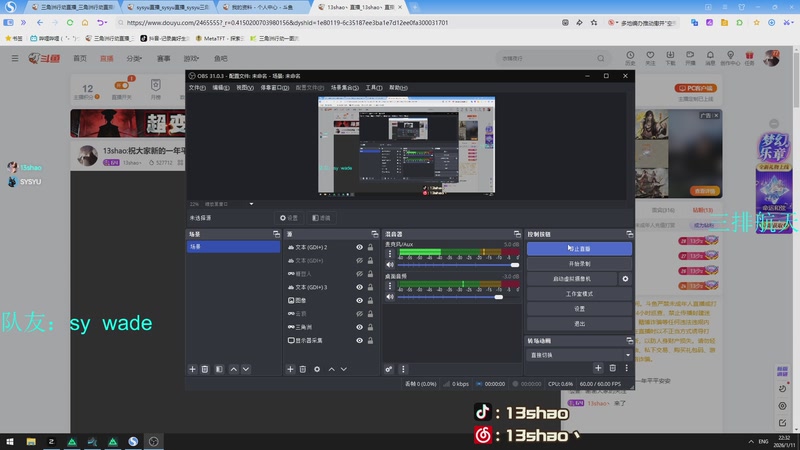Toggle lock on 显示器采集 source
This screenshot has height=450, width=800.
pyautogui.click(x=370, y=340)
